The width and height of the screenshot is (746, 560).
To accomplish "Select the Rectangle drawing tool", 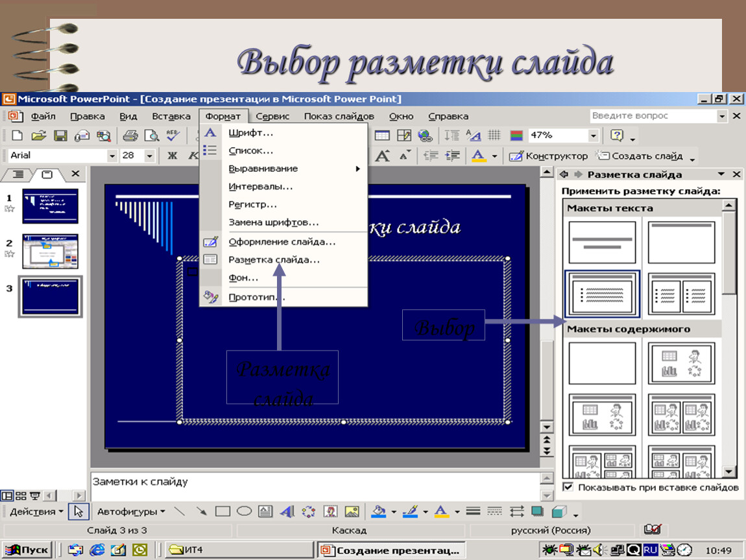I will 223,511.
